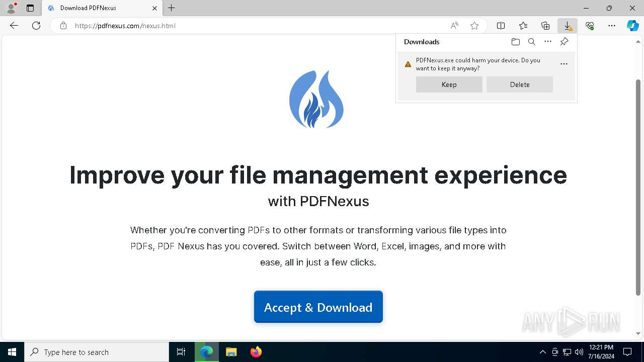Add page to favorites star icon
This screenshot has height=362, width=644.
click(474, 26)
